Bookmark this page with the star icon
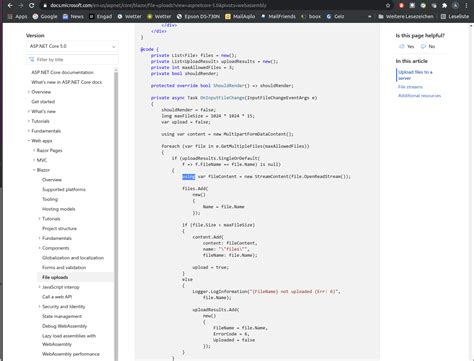This screenshot has height=361, width=474. pos(388,5)
